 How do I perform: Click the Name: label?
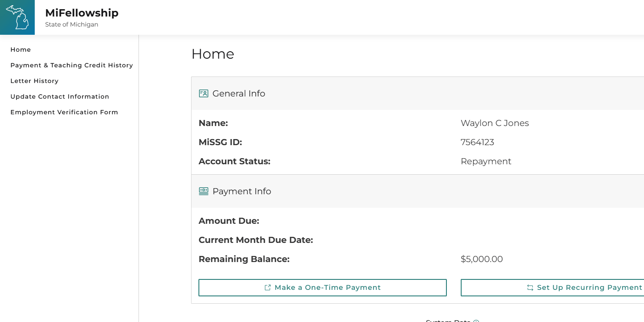[x=213, y=123]
